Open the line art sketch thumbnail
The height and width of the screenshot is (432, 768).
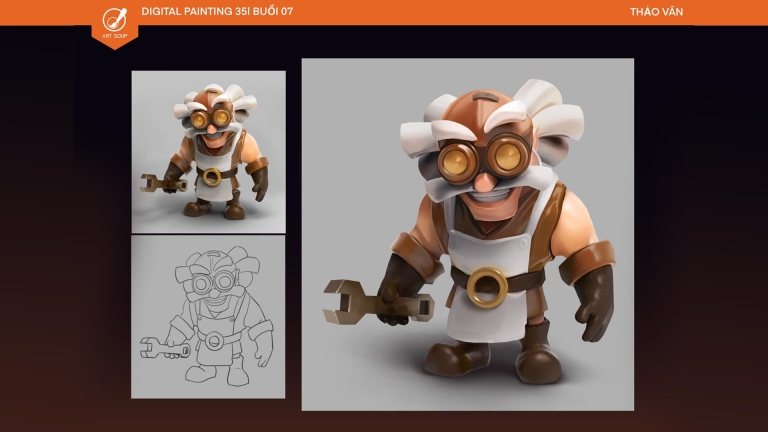coord(208,316)
